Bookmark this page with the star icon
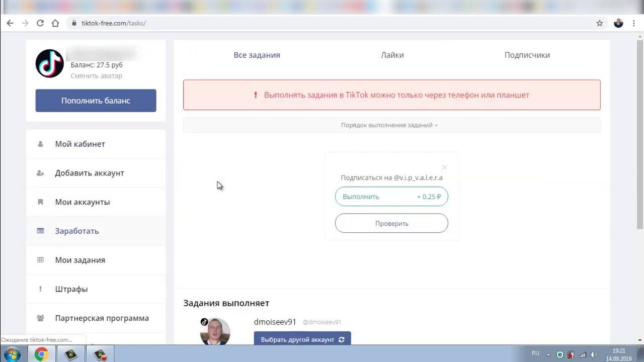Image resolution: width=644 pixels, height=362 pixels. point(599,23)
